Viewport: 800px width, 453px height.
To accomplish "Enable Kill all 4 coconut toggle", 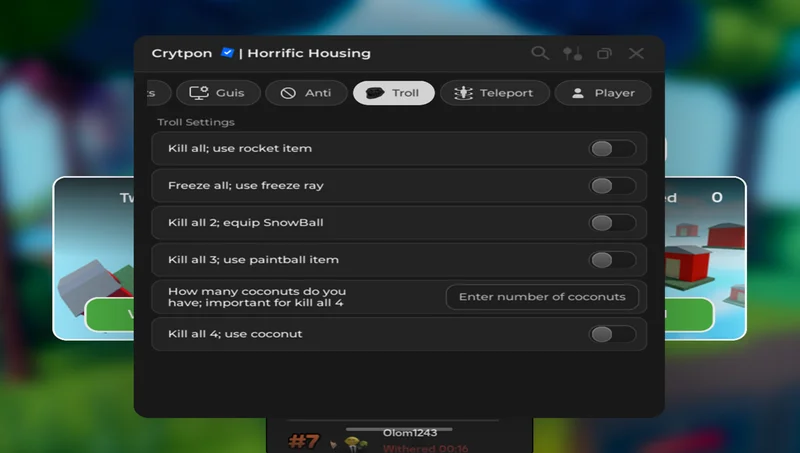I will click(612, 334).
